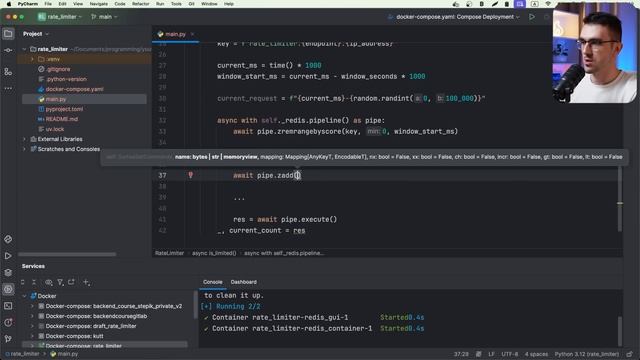Select the Services tool window icon
640x360 pixels.
(8, 289)
